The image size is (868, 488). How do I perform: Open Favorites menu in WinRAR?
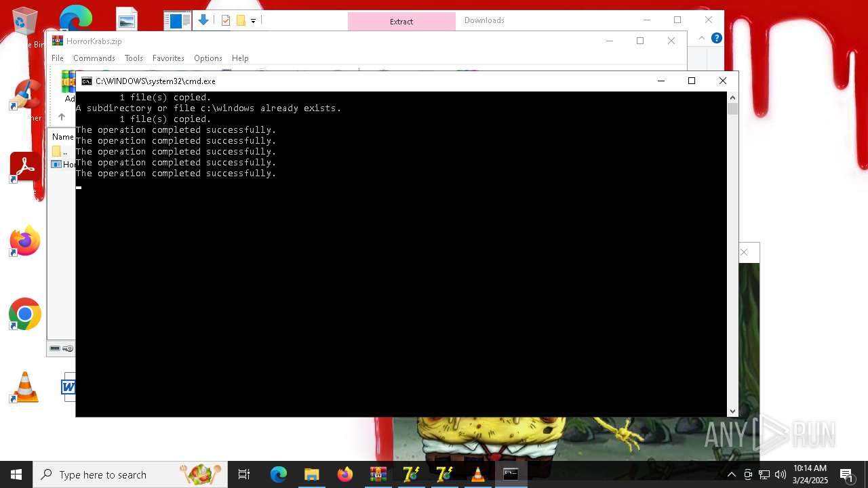point(168,58)
